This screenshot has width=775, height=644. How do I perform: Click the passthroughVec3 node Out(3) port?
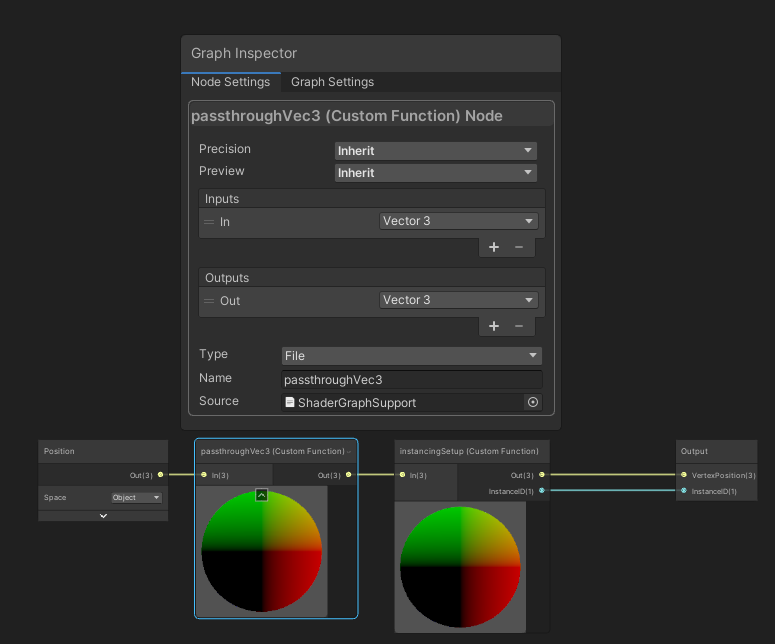pos(348,474)
